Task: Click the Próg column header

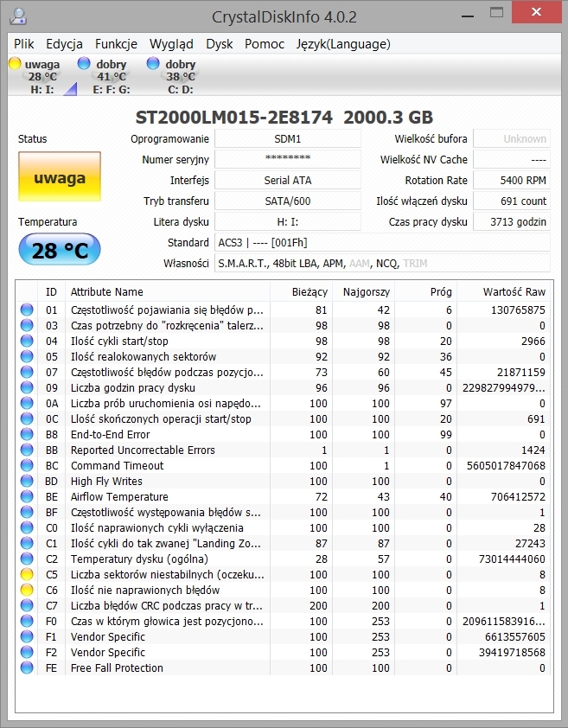Action: click(x=425, y=291)
